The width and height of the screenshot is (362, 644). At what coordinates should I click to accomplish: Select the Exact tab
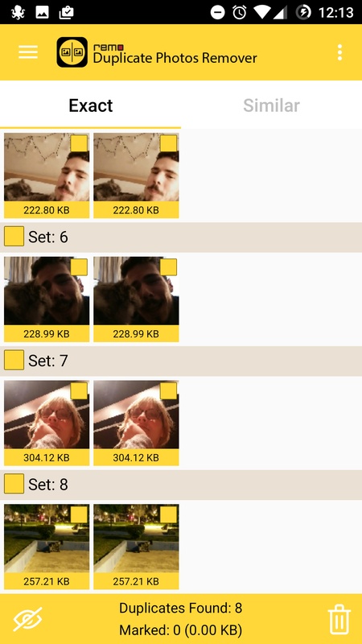coord(90,105)
